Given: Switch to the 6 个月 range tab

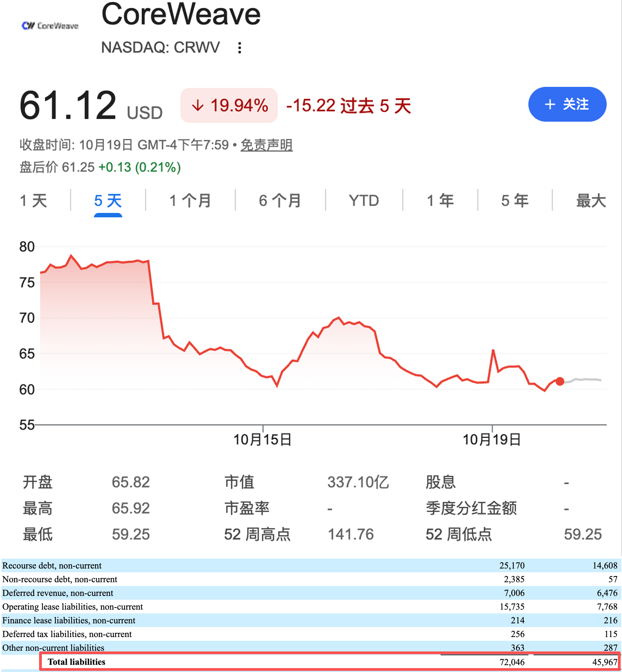Looking at the screenshot, I should coord(280,200).
